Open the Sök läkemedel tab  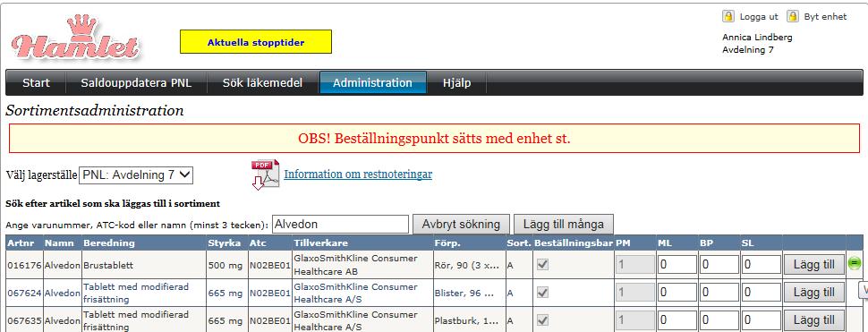(x=262, y=83)
